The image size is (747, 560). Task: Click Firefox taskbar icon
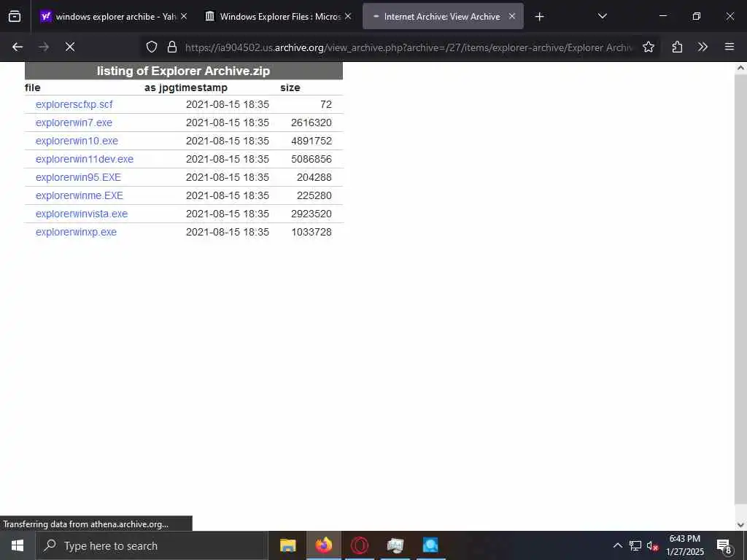click(x=323, y=545)
